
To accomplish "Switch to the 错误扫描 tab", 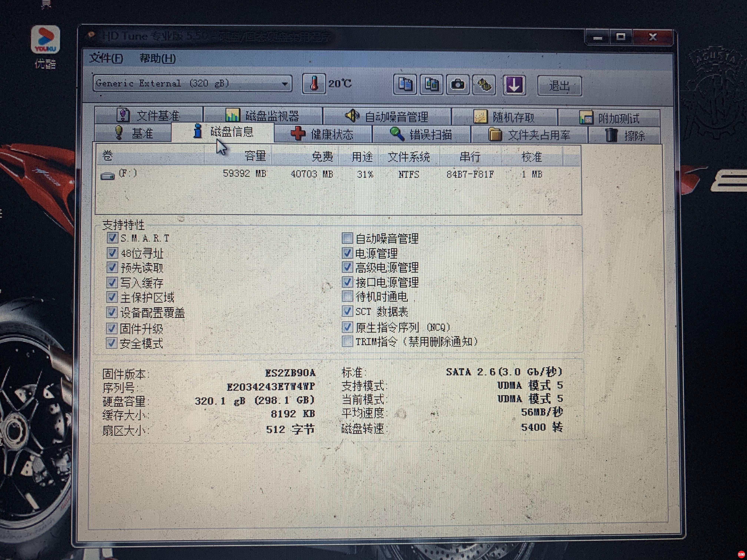I will coord(421,134).
